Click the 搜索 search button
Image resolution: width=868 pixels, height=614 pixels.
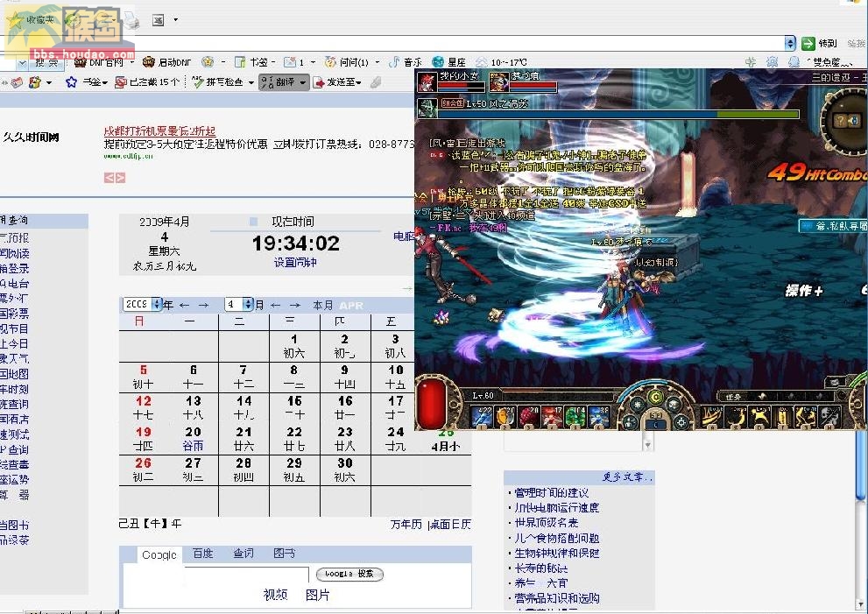point(46,62)
